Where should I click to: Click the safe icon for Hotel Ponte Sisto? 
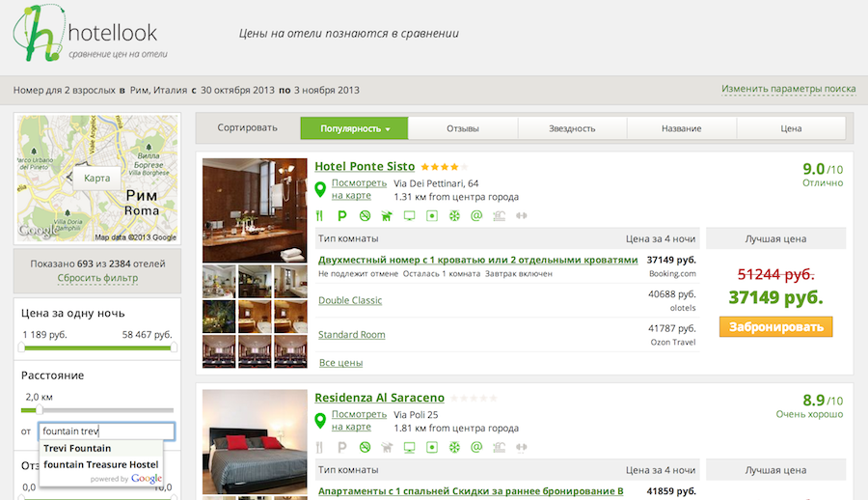tap(432, 215)
